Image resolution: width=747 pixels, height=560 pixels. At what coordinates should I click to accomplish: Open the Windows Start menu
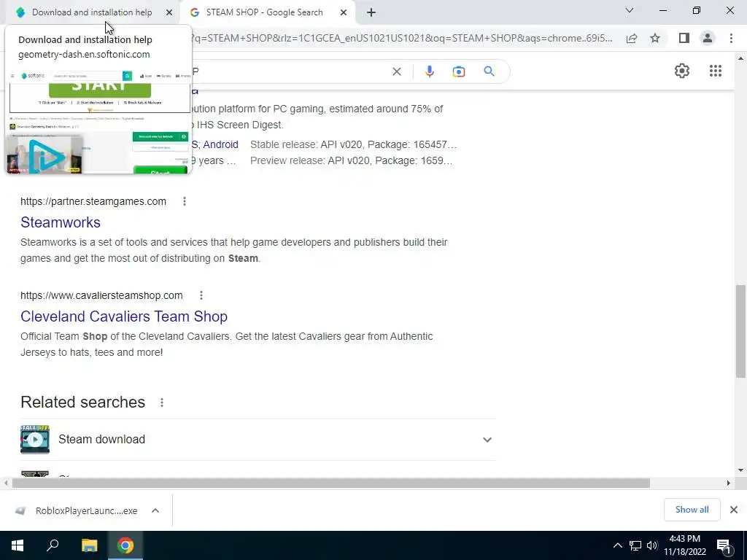click(18, 545)
